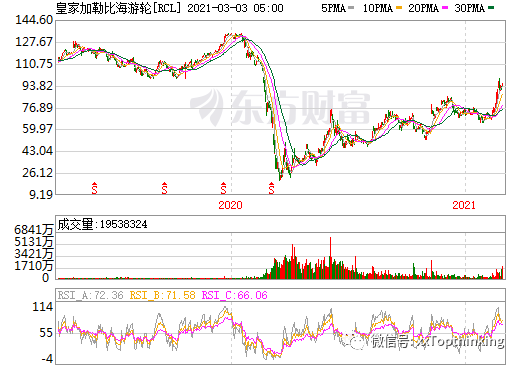520x365 pixels.
Task: Click the RSI_B:71.58 indicator value
Action: pos(162,295)
